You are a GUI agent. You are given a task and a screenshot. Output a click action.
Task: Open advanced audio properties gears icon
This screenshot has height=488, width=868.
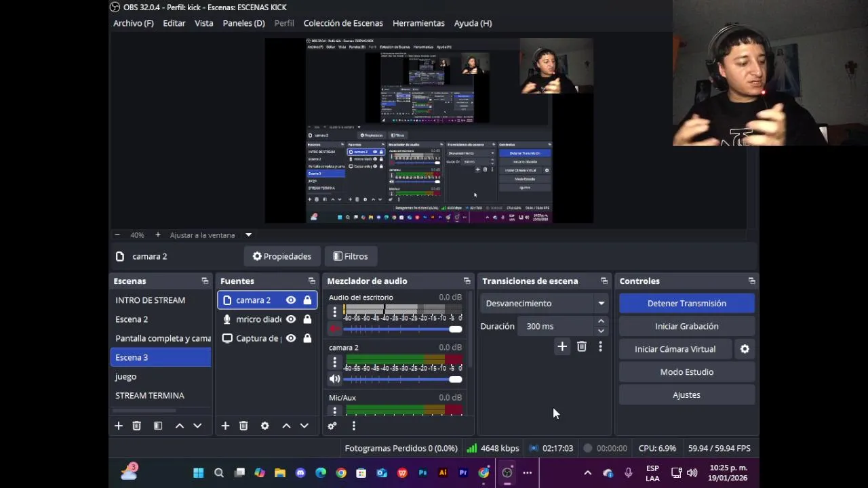pos(332,426)
